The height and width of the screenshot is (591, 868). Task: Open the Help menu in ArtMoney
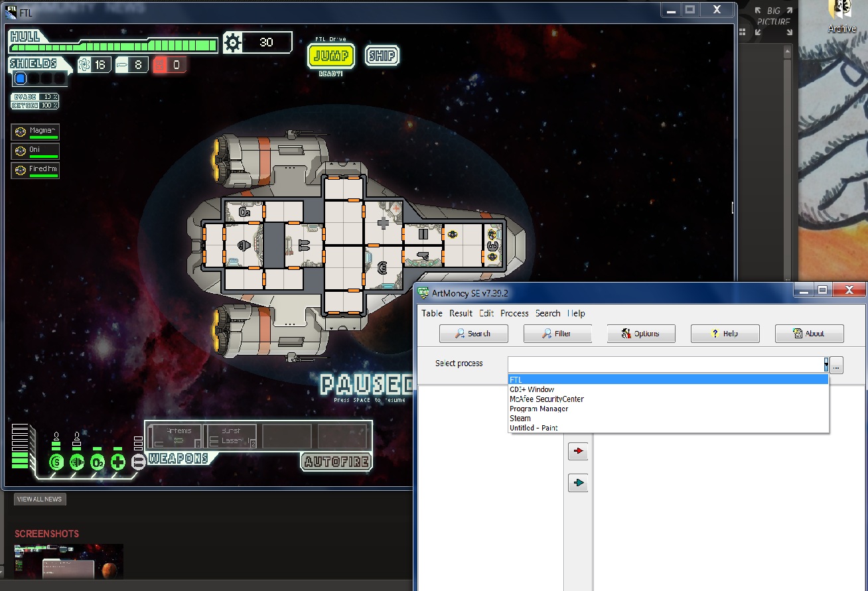click(576, 313)
